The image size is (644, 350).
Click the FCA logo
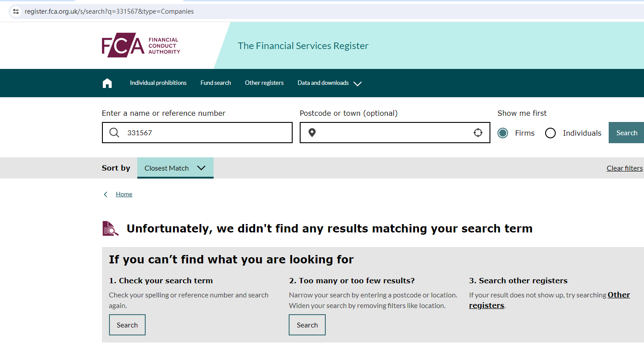coord(141,46)
